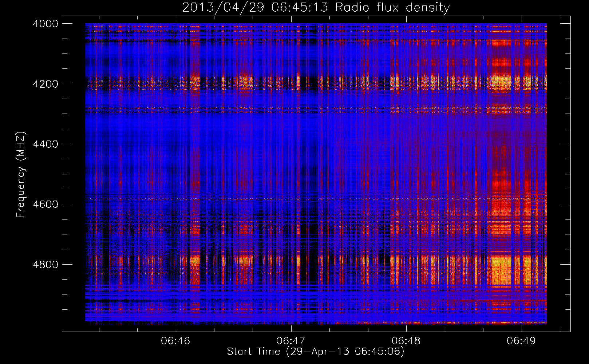Click the 'Start Time (29-Apr-13 06:45:06)' axis label
This screenshot has width=589, height=364.
coord(316,352)
